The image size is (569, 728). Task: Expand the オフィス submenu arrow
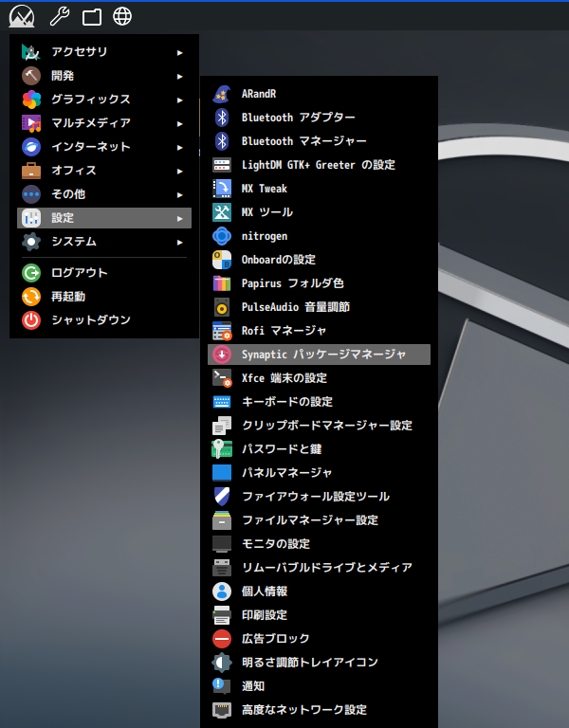click(x=180, y=171)
